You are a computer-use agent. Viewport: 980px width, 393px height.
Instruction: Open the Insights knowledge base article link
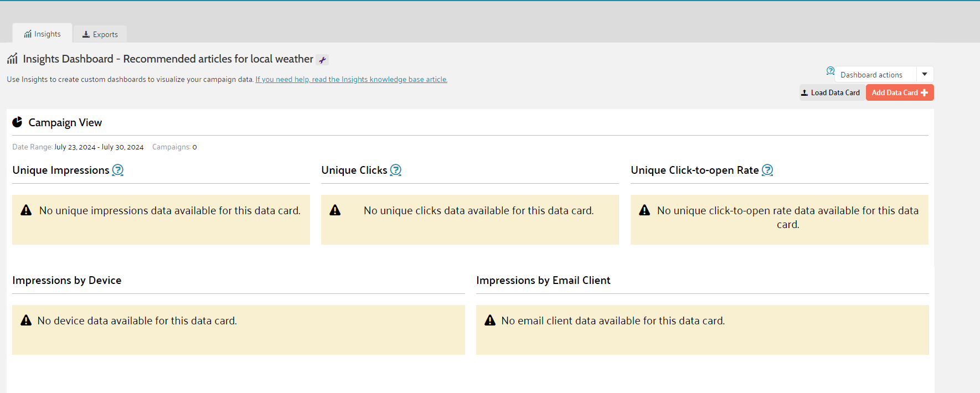[351, 80]
